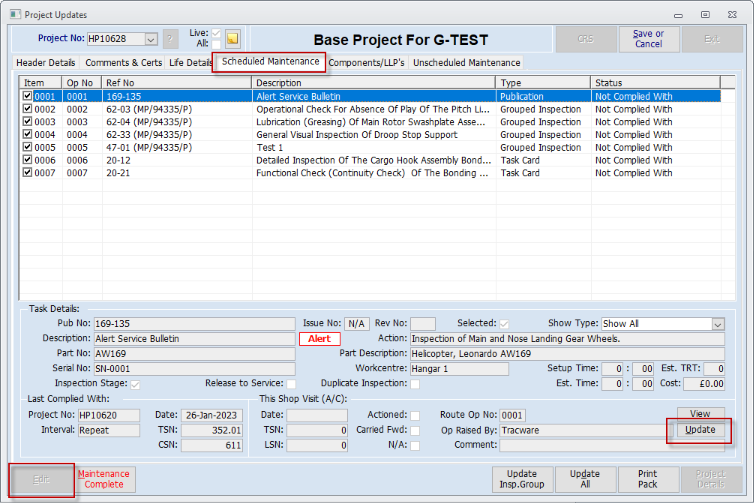The width and height of the screenshot is (754, 503).
Task: Select the row 'Test 1'
Action: coord(370,148)
